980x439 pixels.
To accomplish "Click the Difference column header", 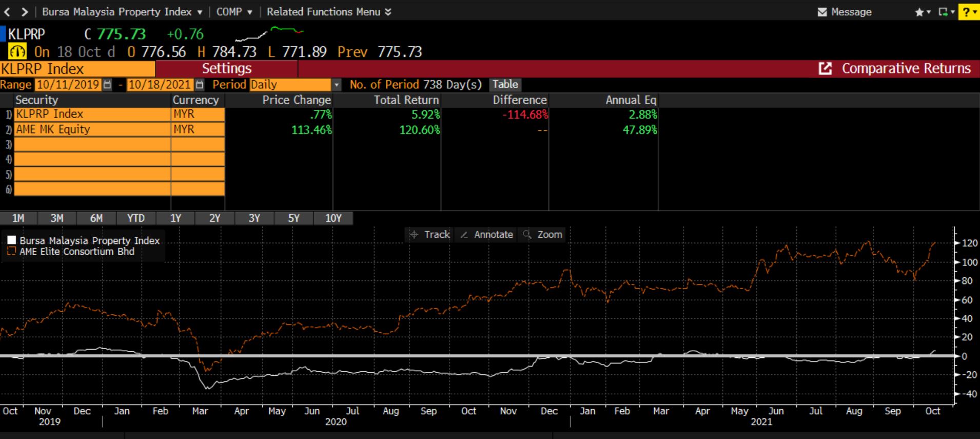I will 520,100.
